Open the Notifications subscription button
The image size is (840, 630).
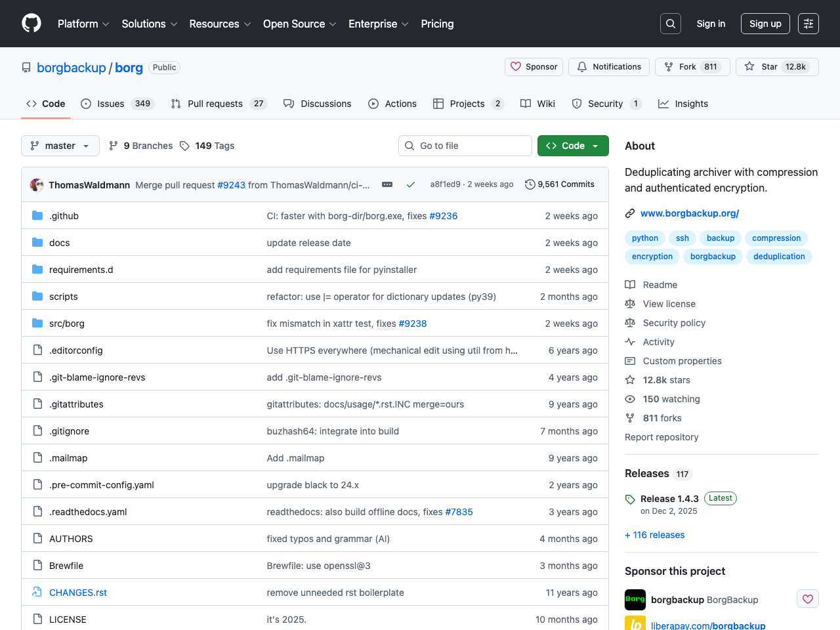(609, 67)
